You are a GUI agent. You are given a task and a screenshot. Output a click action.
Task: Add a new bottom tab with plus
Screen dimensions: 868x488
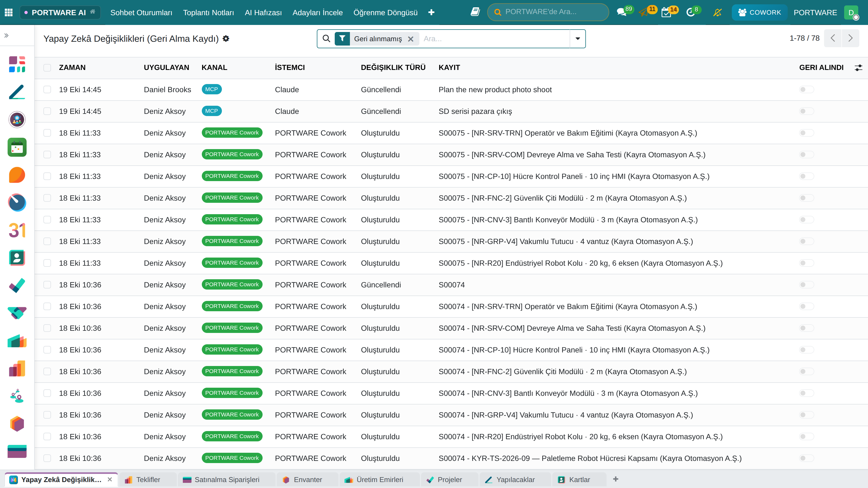point(616,479)
